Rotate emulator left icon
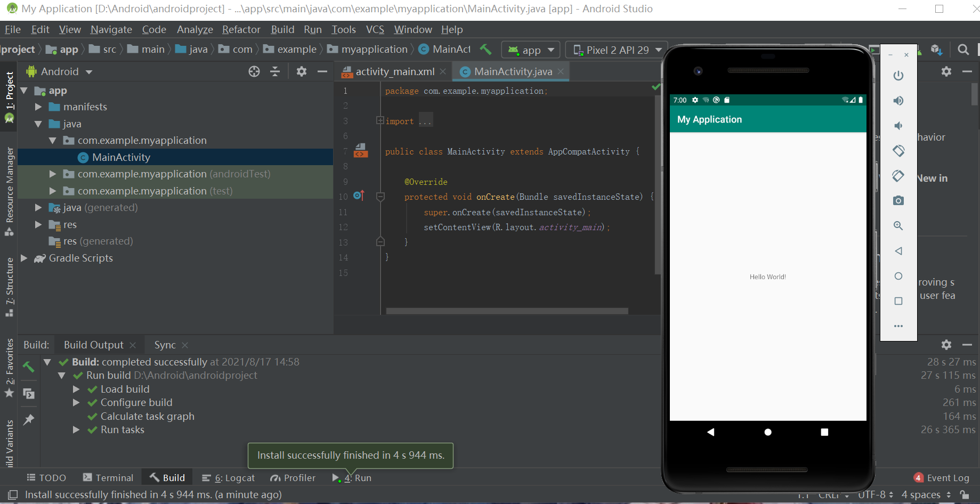This screenshot has height=504, width=980. click(898, 151)
